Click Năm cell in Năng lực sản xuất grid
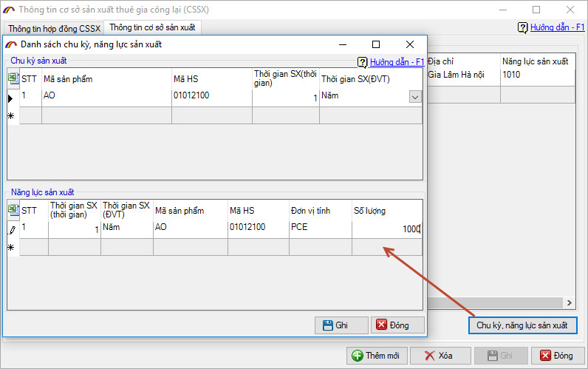The width and height of the screenshot is (588, 369). pos(127,229)
